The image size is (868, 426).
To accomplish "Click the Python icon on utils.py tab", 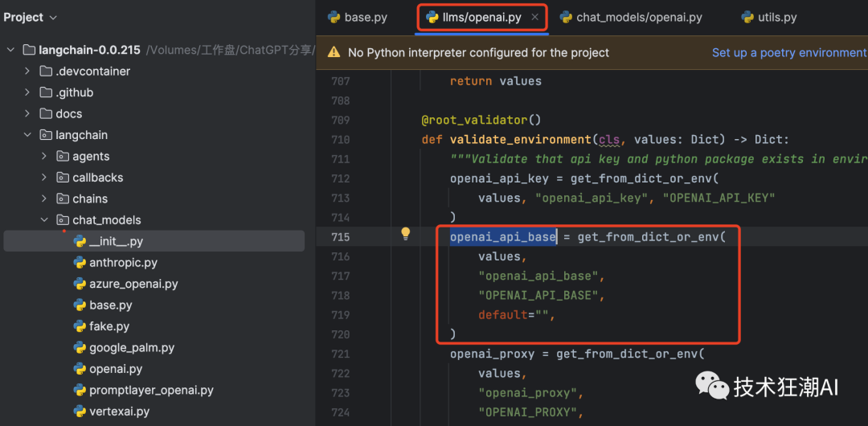I will 746,17.
